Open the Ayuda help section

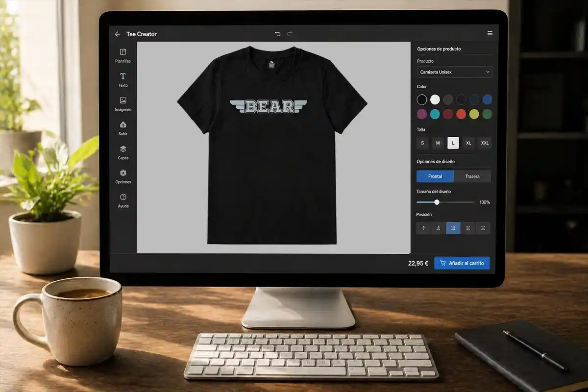click(123, 200)
